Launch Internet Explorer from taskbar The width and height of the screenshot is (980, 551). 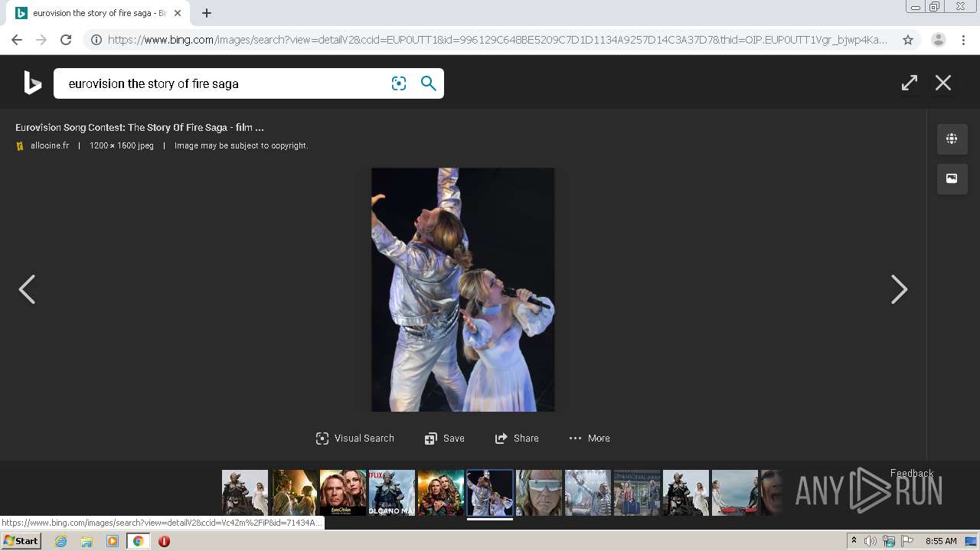pos(60,541)
